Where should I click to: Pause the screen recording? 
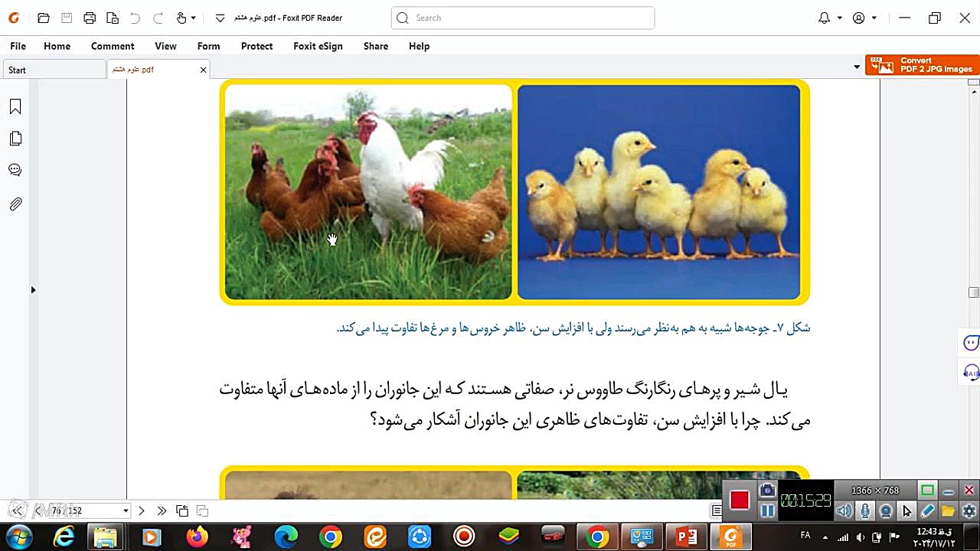point(767,511)
